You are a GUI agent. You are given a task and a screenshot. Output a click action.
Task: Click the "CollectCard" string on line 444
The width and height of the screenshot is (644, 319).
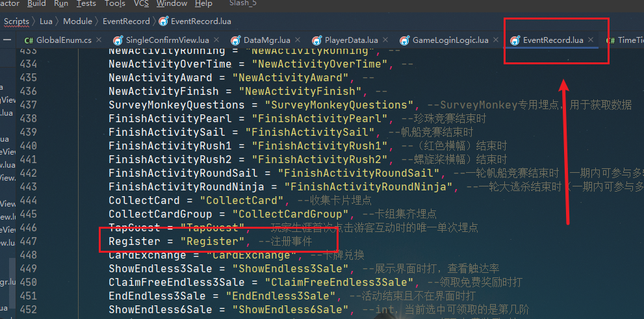242,200
